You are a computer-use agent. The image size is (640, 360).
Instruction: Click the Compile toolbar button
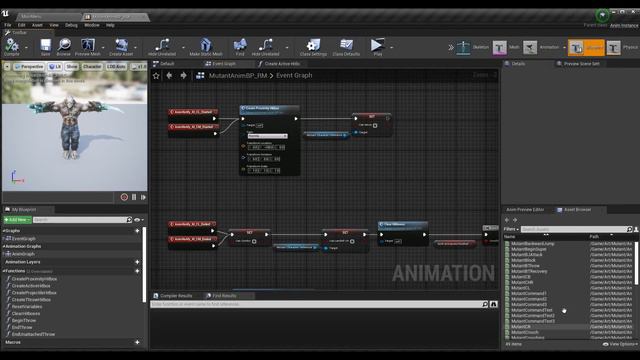tap(11, 47)
